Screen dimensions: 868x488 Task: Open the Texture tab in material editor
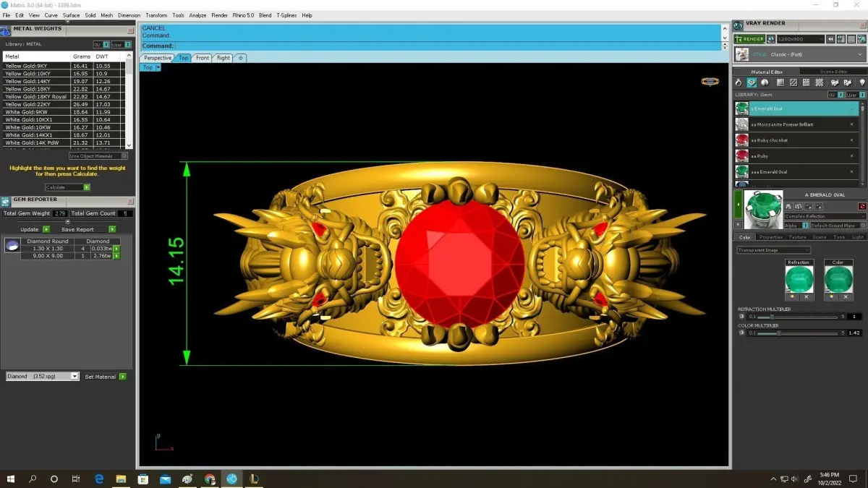(797, 237)
